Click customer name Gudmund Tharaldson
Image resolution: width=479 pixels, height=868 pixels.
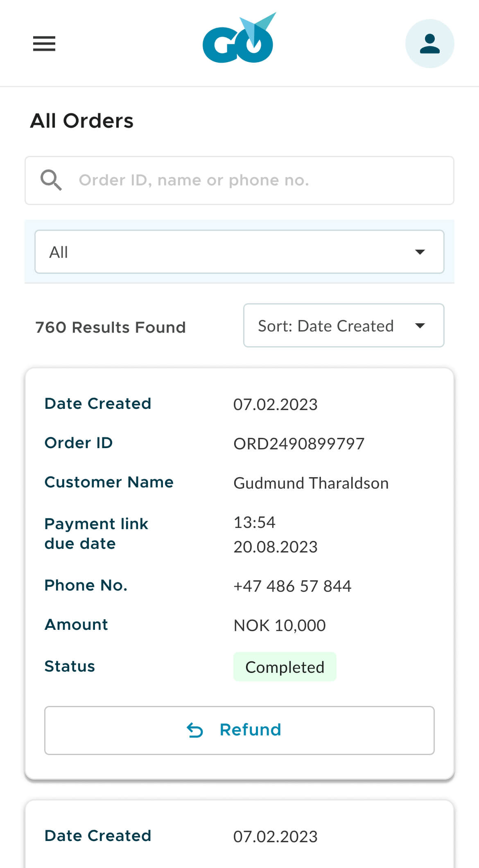pos(311,483)
